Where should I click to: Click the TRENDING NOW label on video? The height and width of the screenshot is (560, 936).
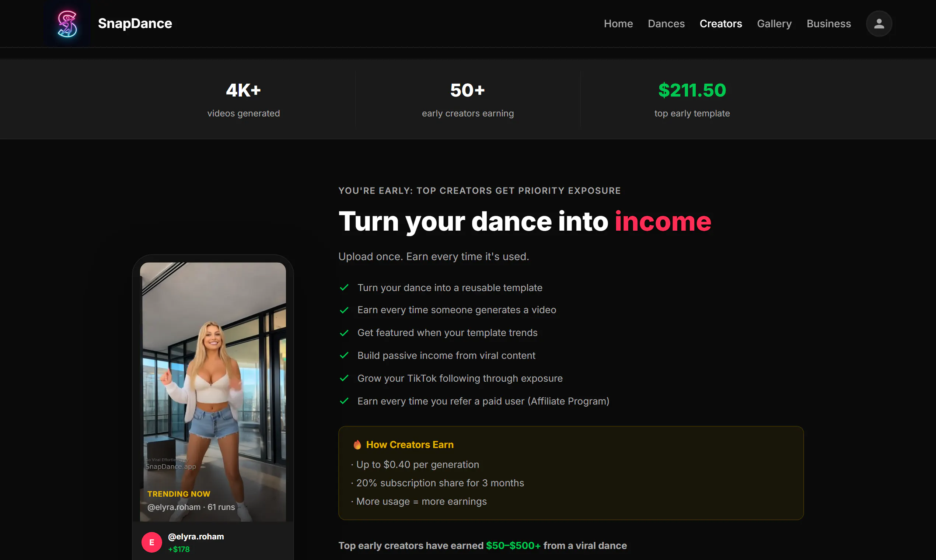(x=178, y=494)
